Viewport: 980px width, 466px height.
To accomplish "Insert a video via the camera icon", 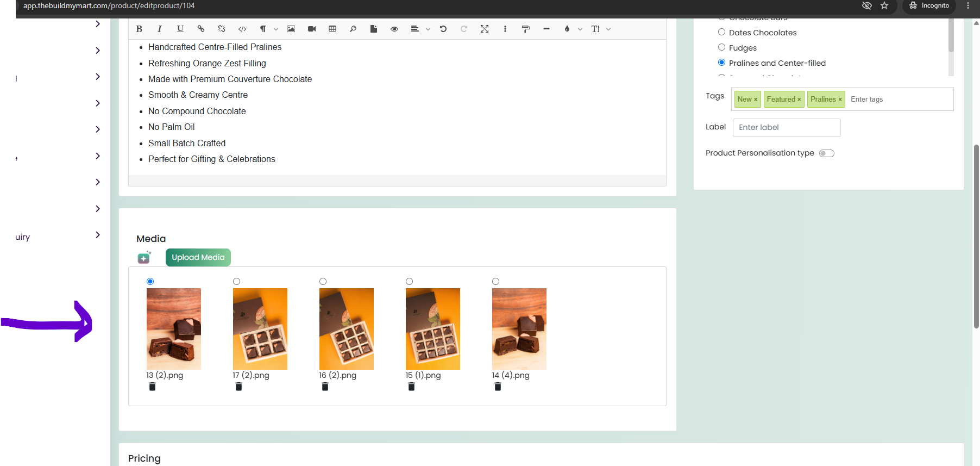I will coord(312,29).
